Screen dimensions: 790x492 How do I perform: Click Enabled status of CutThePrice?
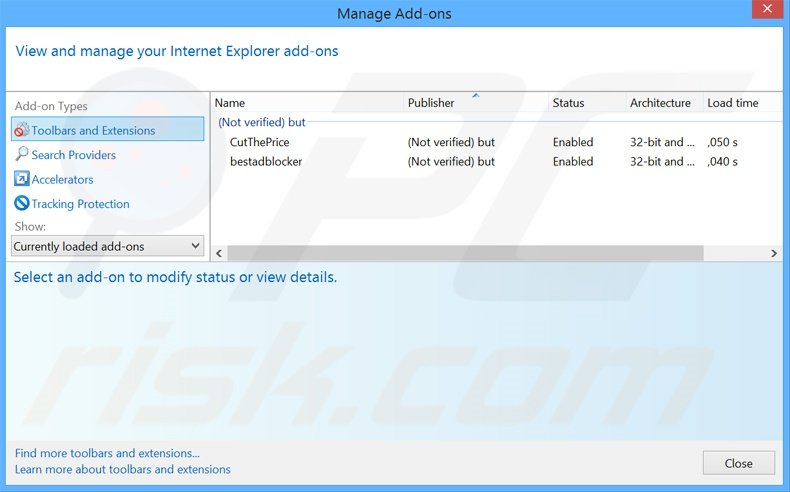[x=573, y=142]
